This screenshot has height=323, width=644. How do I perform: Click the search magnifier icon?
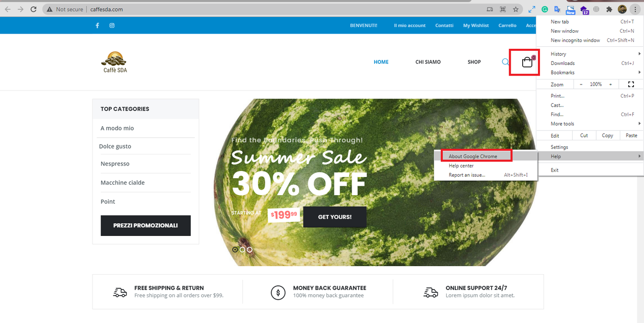[506, 62]
